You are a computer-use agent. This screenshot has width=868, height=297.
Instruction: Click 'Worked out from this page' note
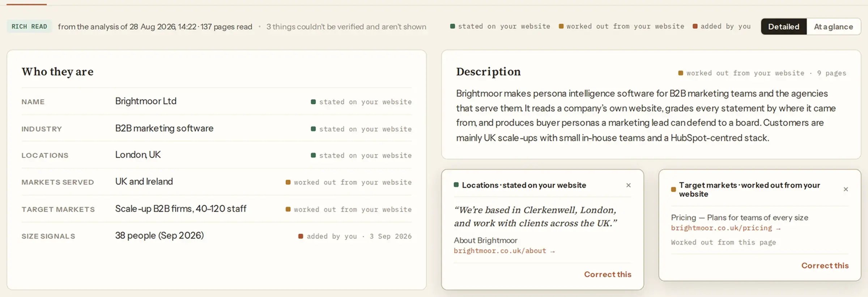click(x=723, y=242)
